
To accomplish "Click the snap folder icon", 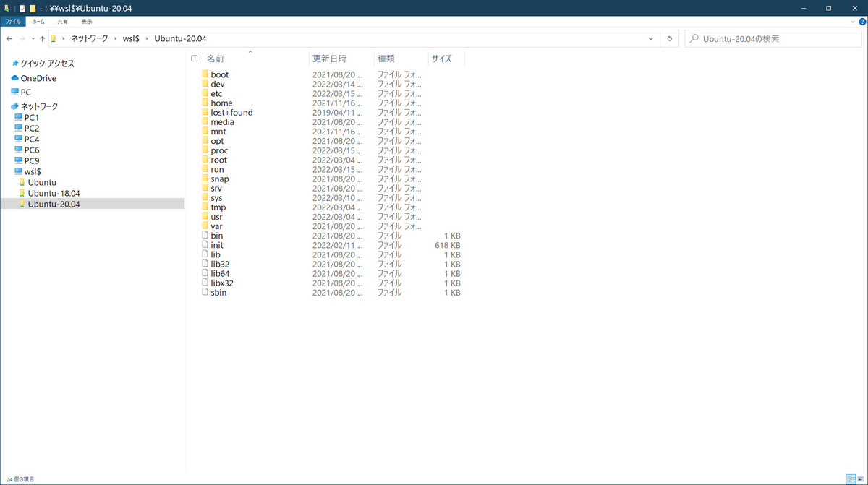I will point(205,179).
